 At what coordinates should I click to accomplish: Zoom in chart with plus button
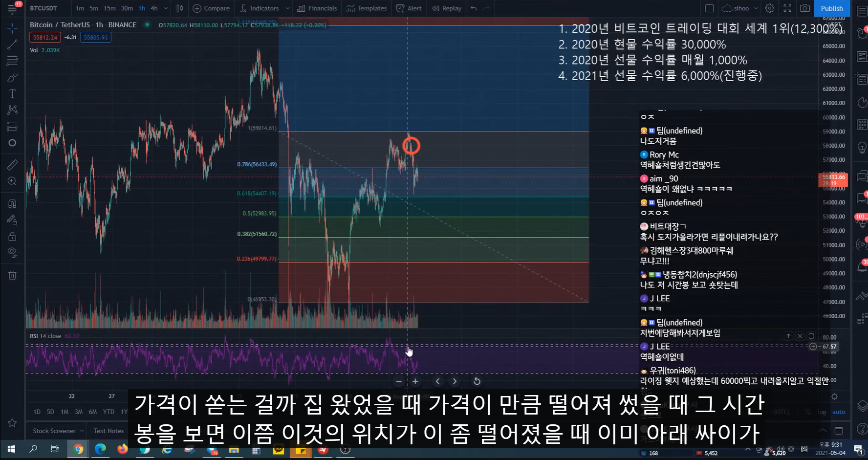[x=415, y=381]
